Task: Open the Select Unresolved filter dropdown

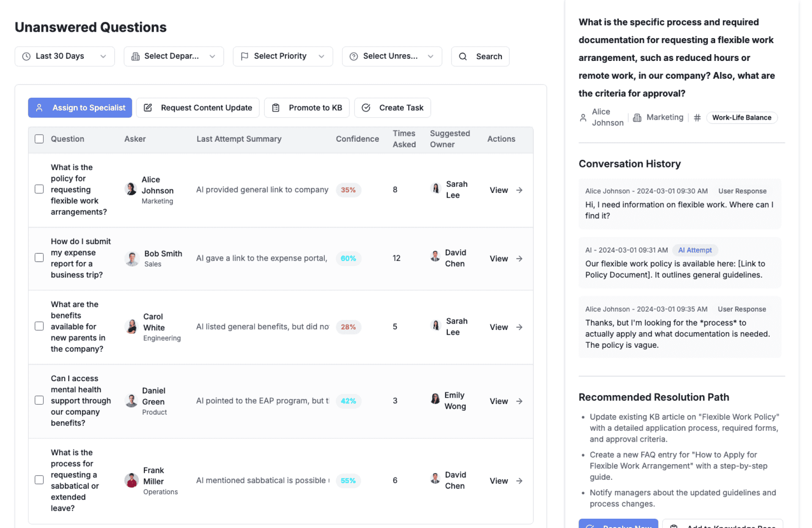Action: pyautogui.click(x=392, y=56)
